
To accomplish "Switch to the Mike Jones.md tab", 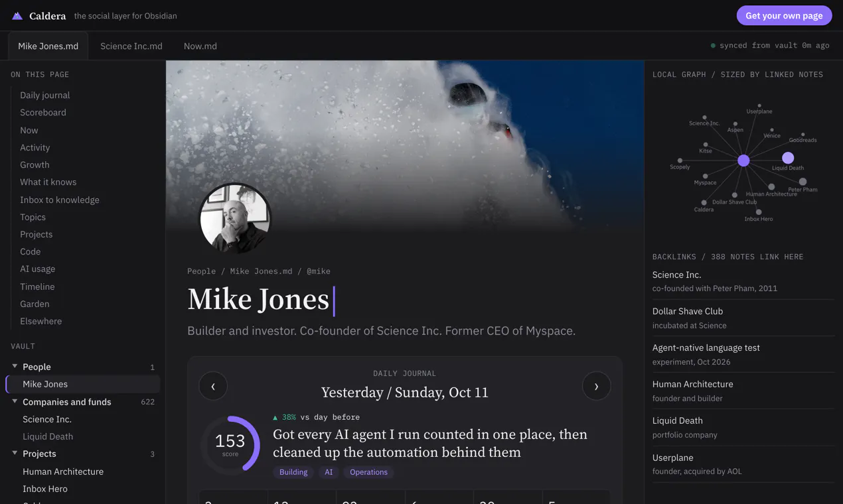I will click(48, 46).
